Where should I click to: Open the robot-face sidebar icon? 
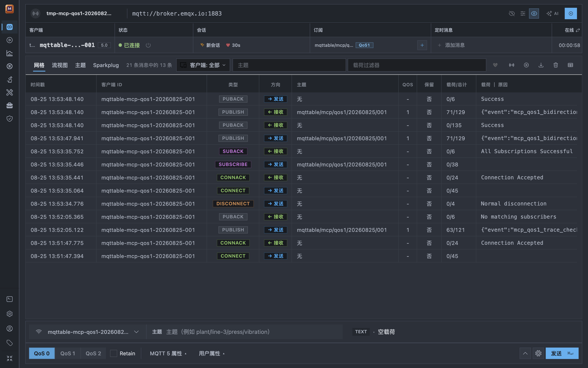pyautogui.click(x=9, y=66)
